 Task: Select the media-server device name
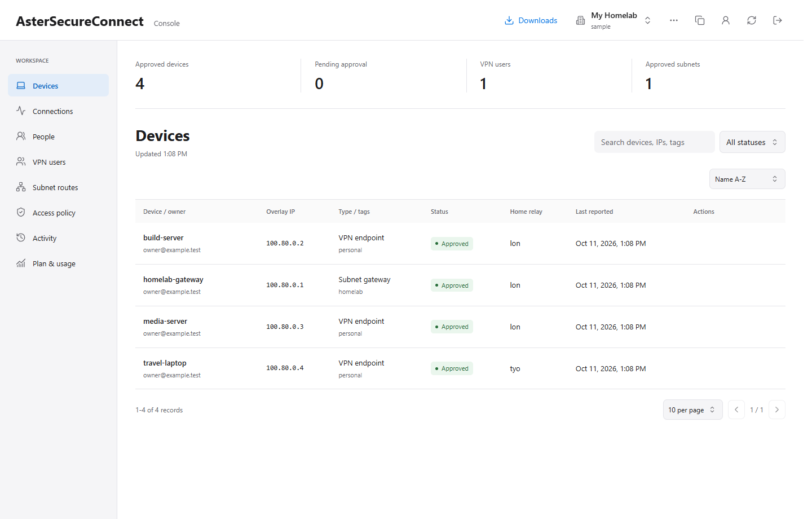tap(165, 321)
